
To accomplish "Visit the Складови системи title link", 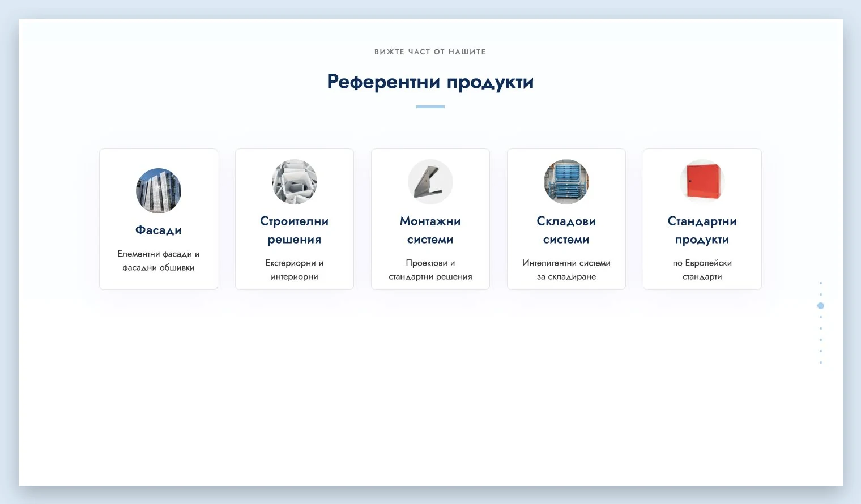I will (x=566, y=230).
